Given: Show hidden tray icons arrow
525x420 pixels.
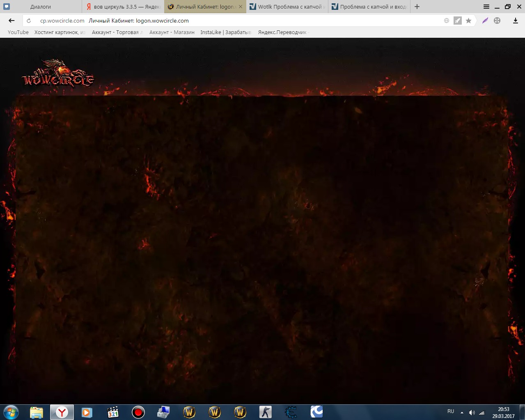Looking at the screenshot, I should coord(462,412).
